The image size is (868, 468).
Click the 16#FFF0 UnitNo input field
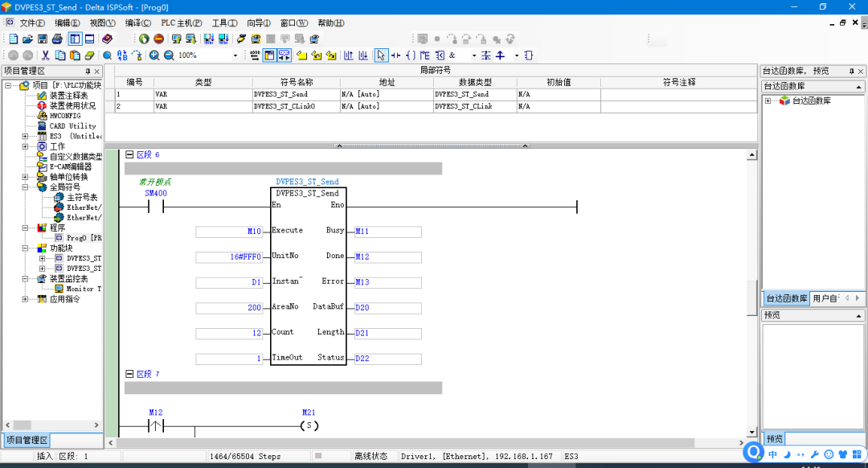(x=228, y=257)
